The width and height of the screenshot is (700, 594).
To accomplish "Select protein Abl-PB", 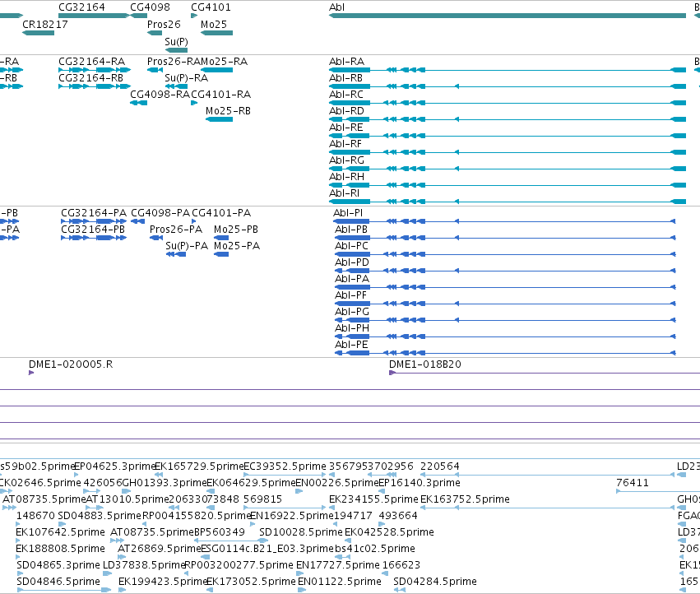I will click(x=504, y=238).
